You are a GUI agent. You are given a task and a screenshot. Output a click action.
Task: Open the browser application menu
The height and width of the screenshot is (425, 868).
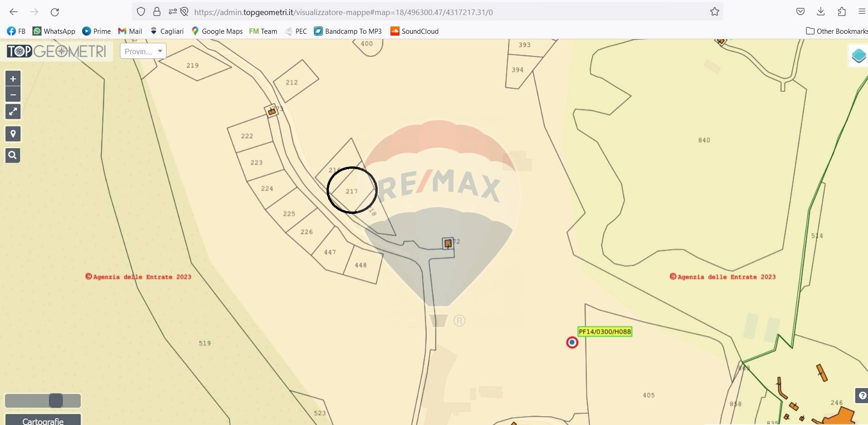[862, 12]
